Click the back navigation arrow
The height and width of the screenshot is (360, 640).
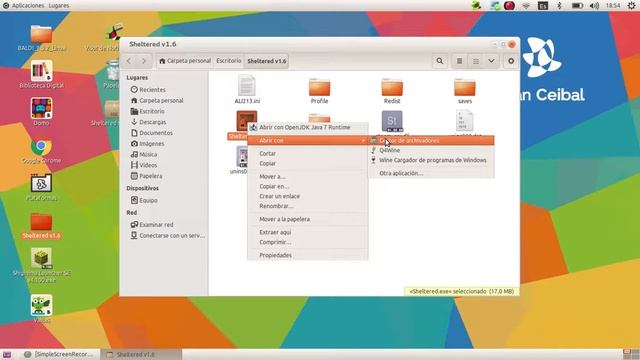(129, 61)
